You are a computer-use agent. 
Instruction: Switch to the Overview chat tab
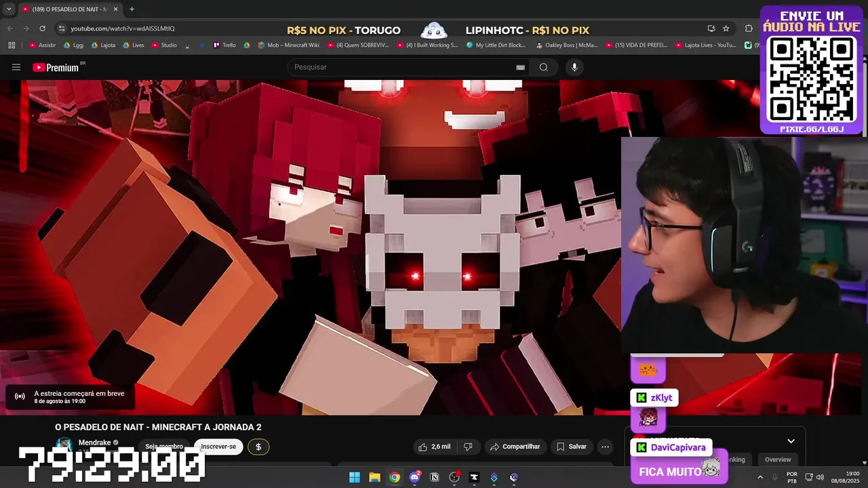(x=778, y=460)
